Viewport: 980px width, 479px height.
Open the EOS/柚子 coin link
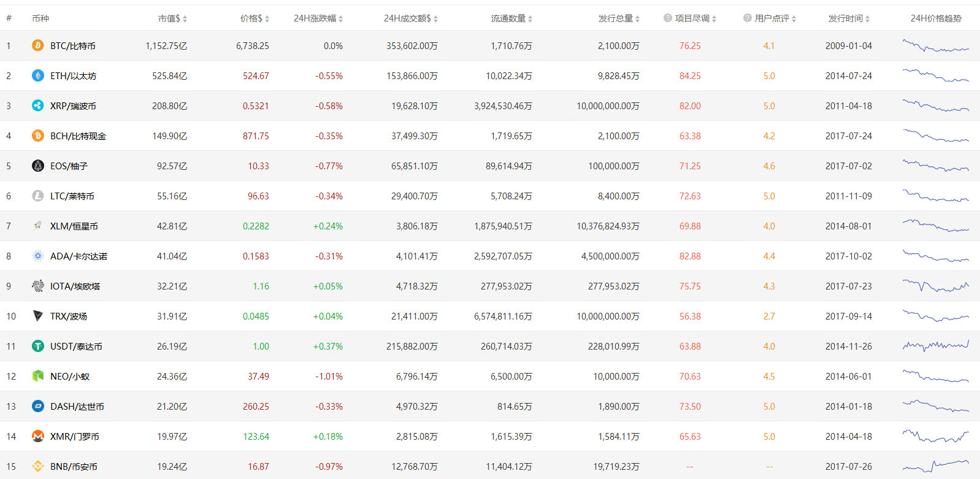[x=69, y=166]
